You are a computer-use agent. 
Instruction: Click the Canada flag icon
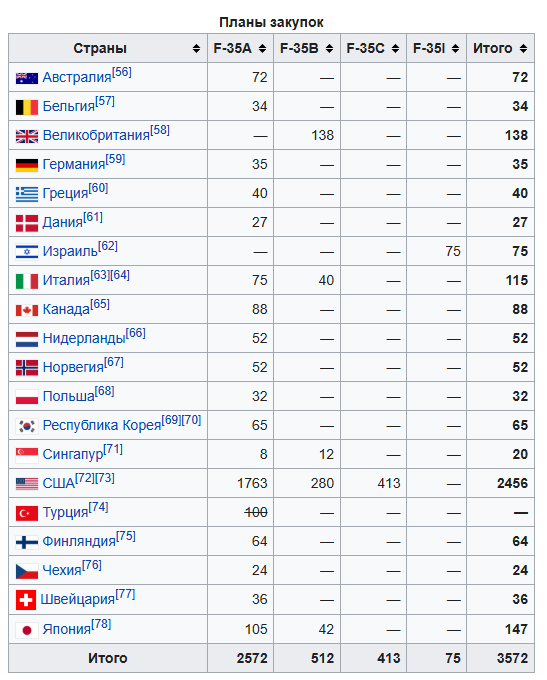click(27, 310)
